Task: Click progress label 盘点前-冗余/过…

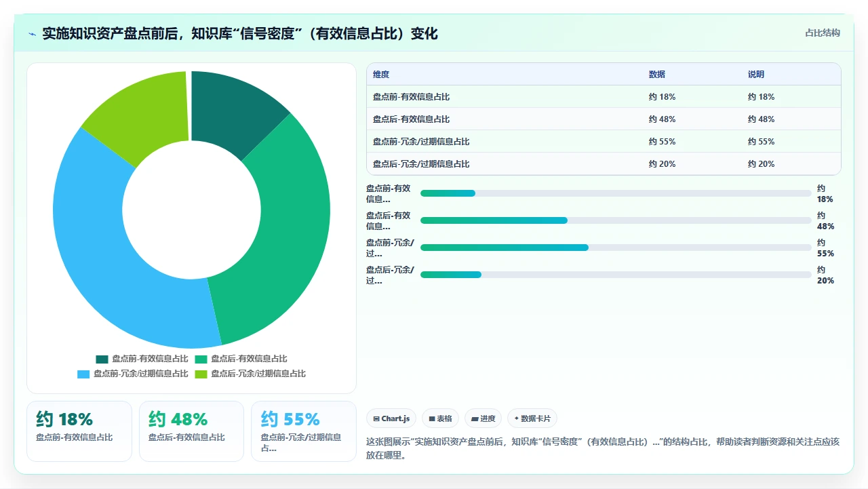Action: 390,248
